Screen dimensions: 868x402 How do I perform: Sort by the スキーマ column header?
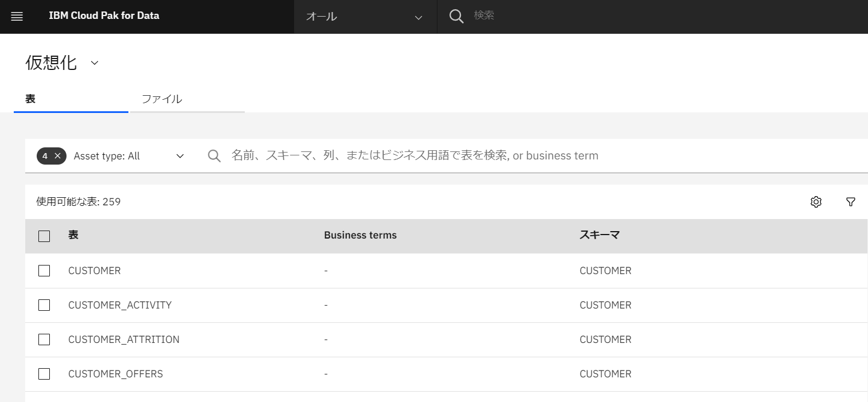599,235
